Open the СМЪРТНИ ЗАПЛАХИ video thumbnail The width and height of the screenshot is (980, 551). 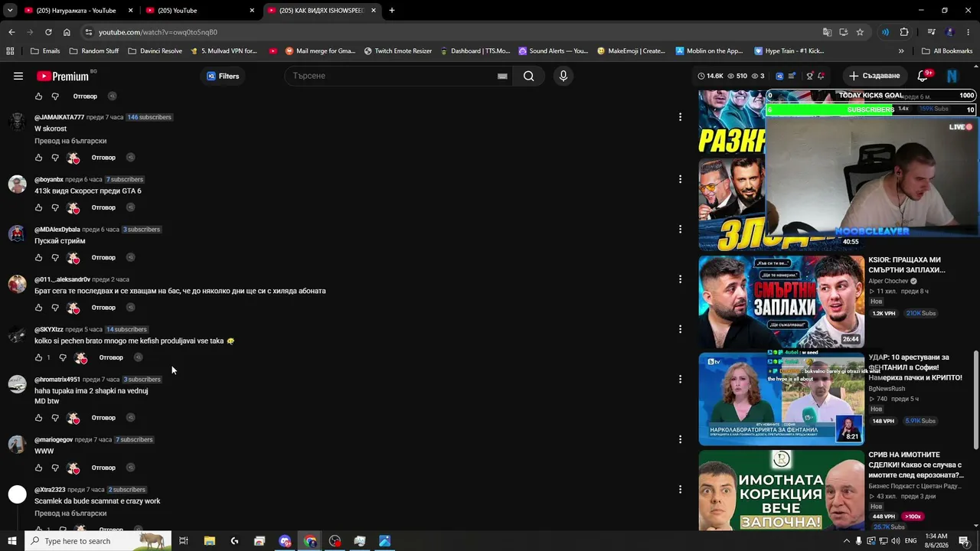(x=782, y=302)
